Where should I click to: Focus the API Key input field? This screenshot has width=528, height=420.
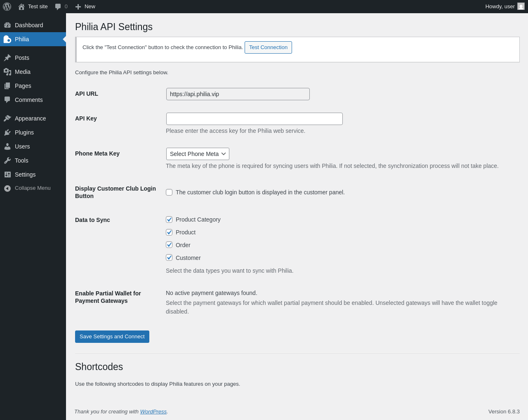254,119
